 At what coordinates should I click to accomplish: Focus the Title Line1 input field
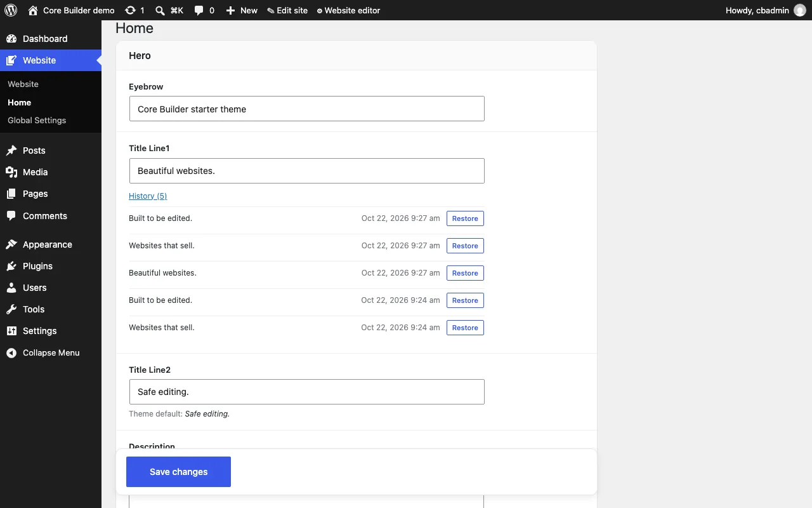tap(307, 171)
